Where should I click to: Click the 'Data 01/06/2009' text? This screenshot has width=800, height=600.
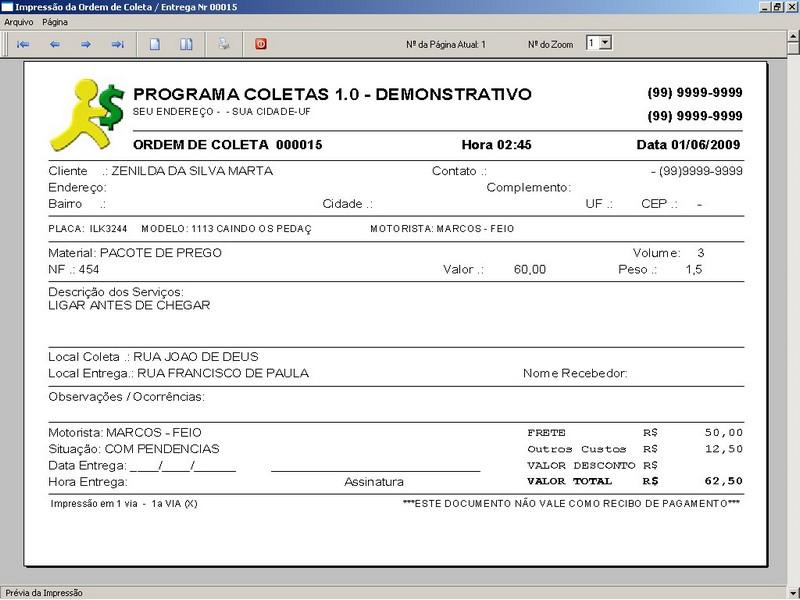point(688,145)
